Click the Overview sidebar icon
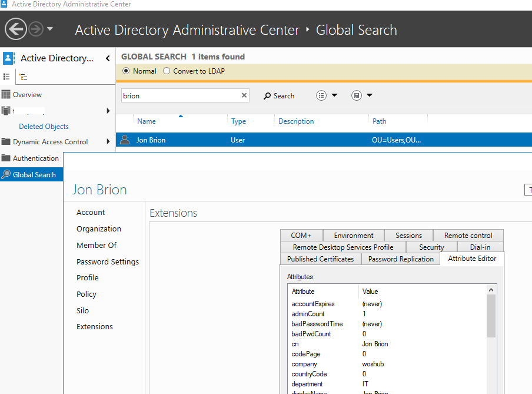The height and width of the screenshot is (394, 532). [x=6, y=94]
